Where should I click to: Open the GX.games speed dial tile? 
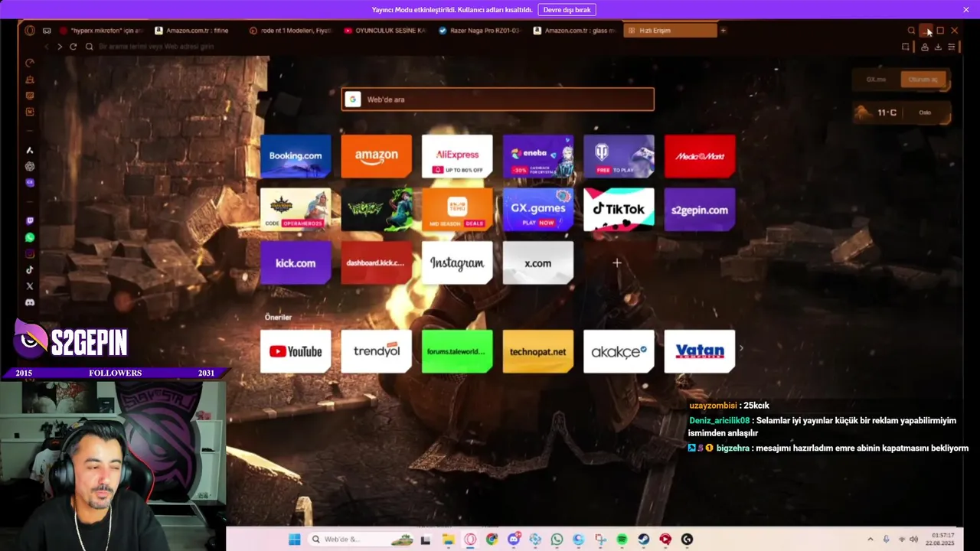coord(537,210)
